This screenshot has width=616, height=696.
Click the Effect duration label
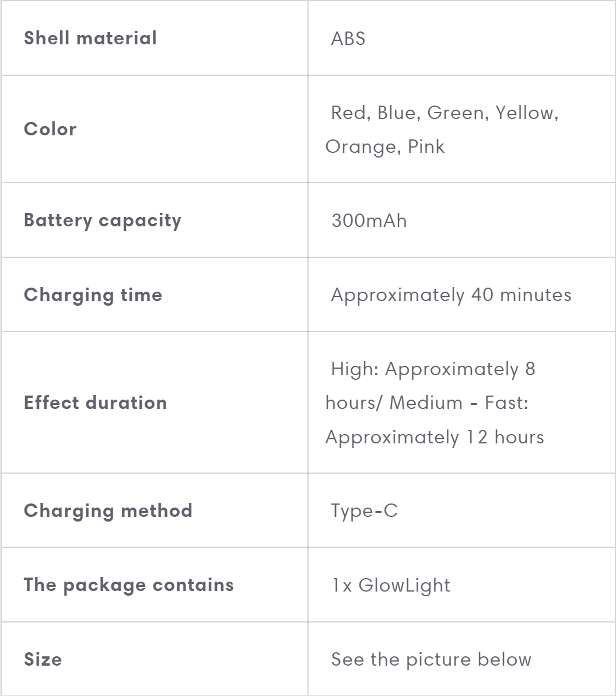click(x=96, y=403)
